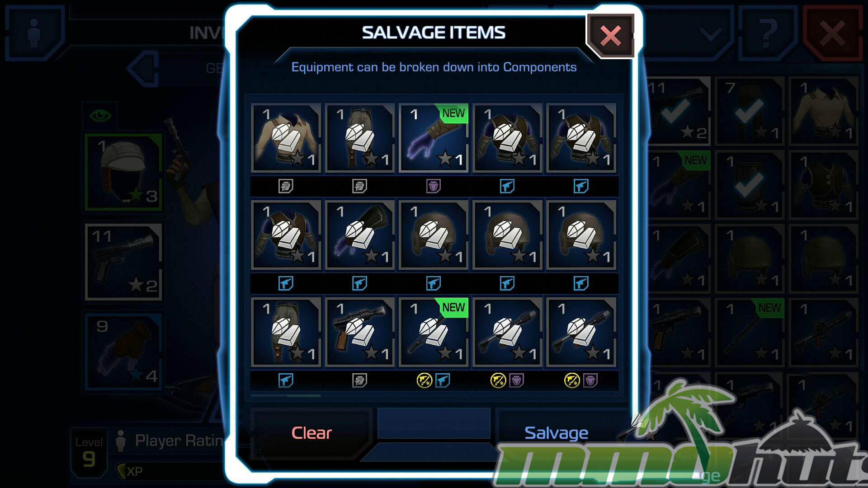
Task: Uncheck the checked item with count 7
Action: pos(750,111)
